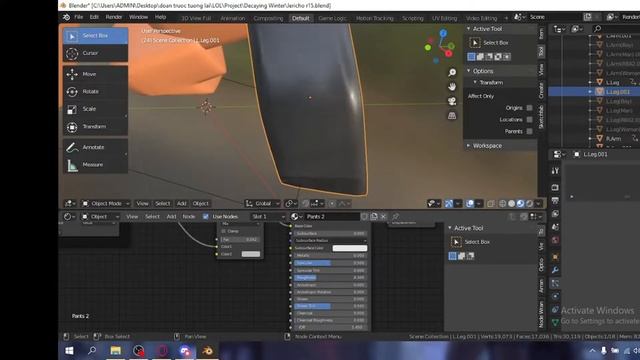Switch to the Default workspace tab
This screenshot has width=640, height=360.
pos(300,18)
